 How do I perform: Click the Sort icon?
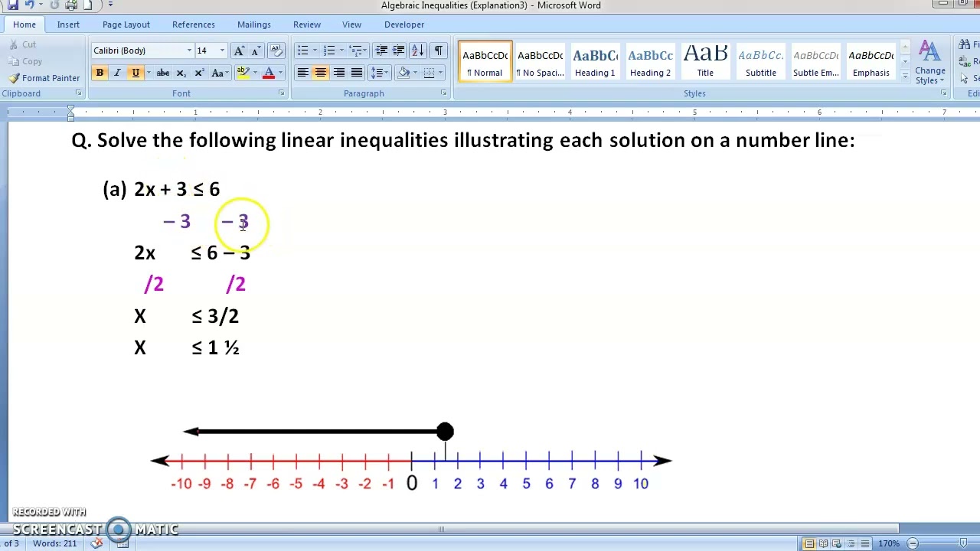[417, 51]
